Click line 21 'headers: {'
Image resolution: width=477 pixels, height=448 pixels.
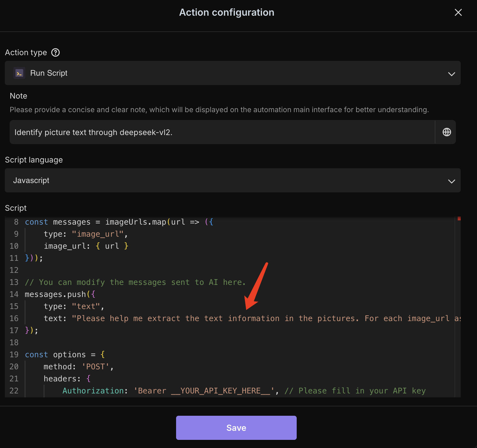[x=67, y=379]
